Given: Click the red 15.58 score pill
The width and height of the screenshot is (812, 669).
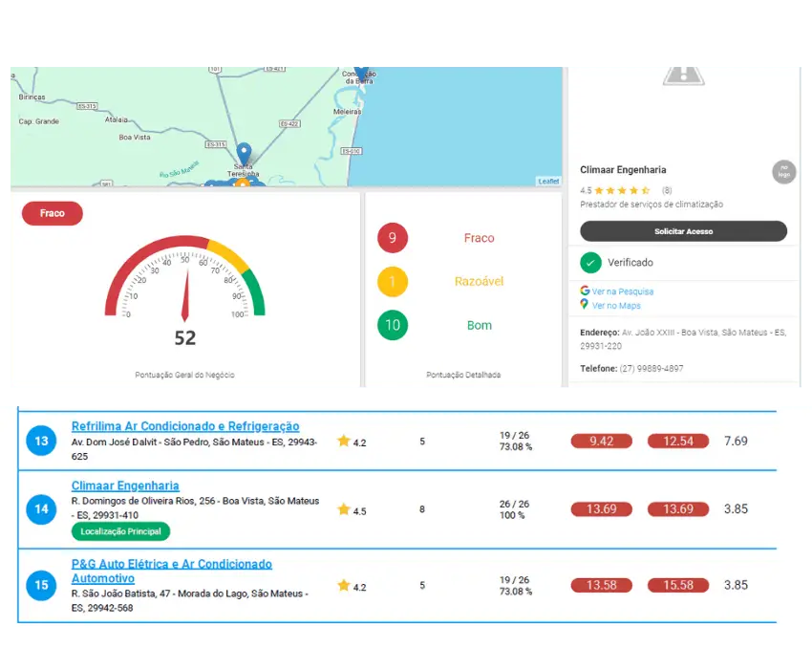Looking at the screenshot, I should 678,585.
